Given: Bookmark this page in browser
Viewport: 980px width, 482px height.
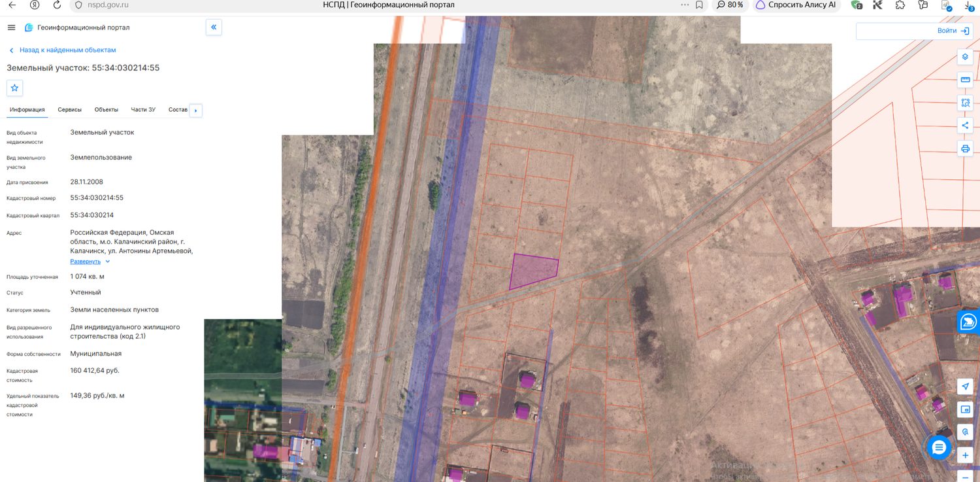Looking at the screenshot, I should tap(699, 5).
